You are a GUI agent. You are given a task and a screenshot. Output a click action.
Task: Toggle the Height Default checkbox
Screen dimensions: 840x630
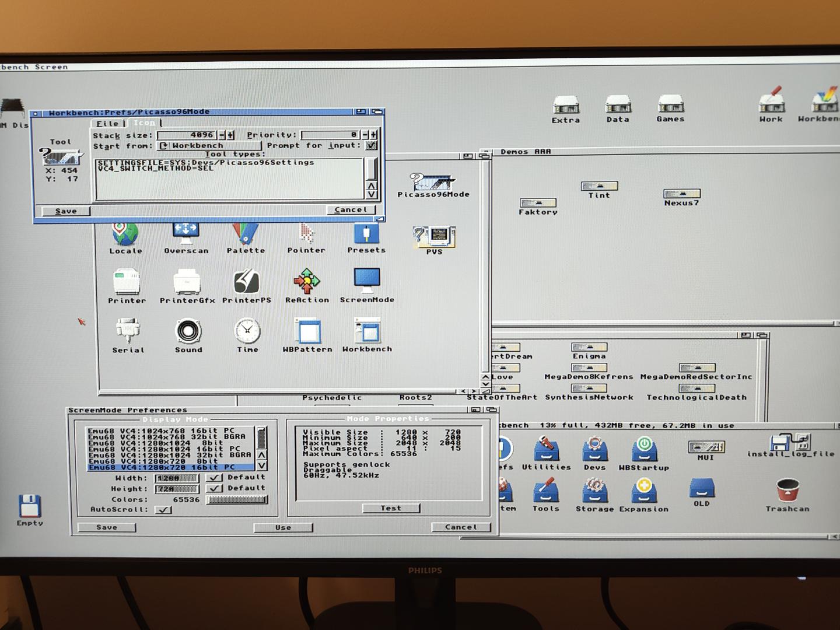(x=215, y=488)
